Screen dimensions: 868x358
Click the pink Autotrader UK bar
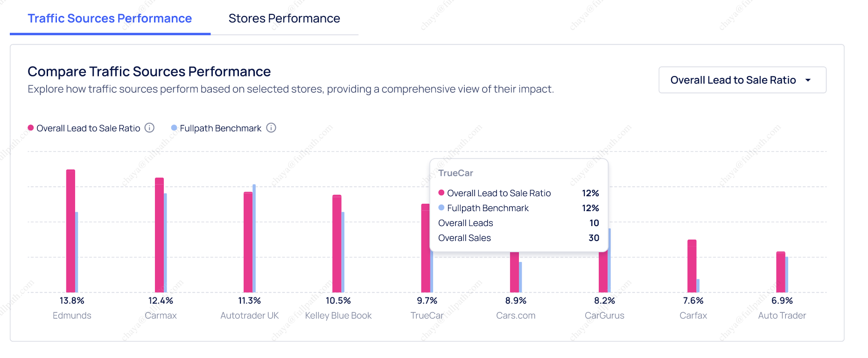[x=248, y=242]
